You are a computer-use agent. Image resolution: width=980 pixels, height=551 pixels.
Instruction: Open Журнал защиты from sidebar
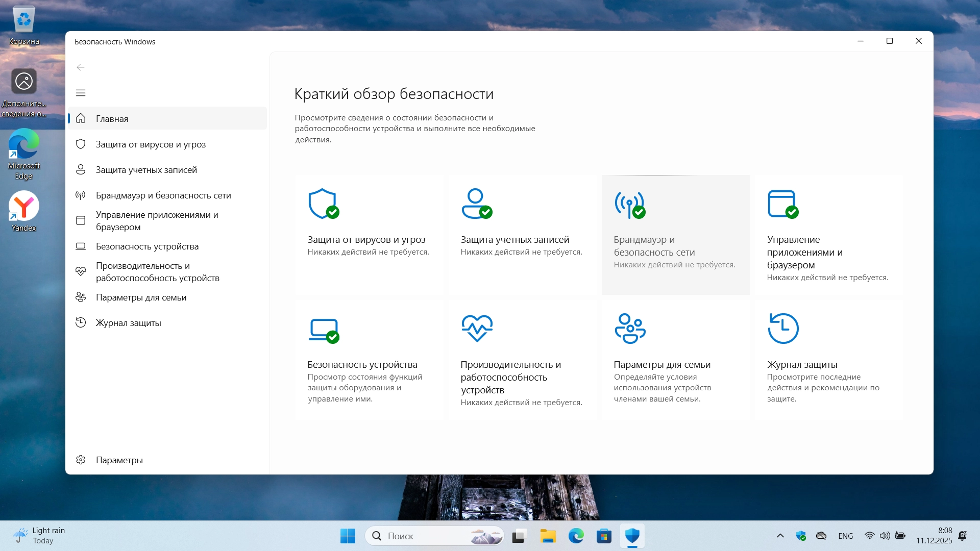coord(128,323)
